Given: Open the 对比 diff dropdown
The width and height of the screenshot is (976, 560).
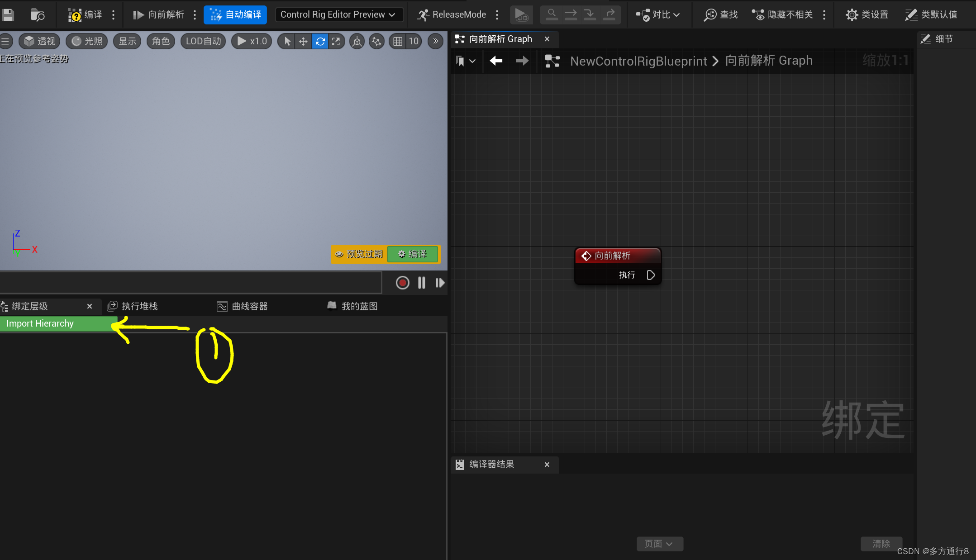Looking at the screenshot, I should [659, 14].
